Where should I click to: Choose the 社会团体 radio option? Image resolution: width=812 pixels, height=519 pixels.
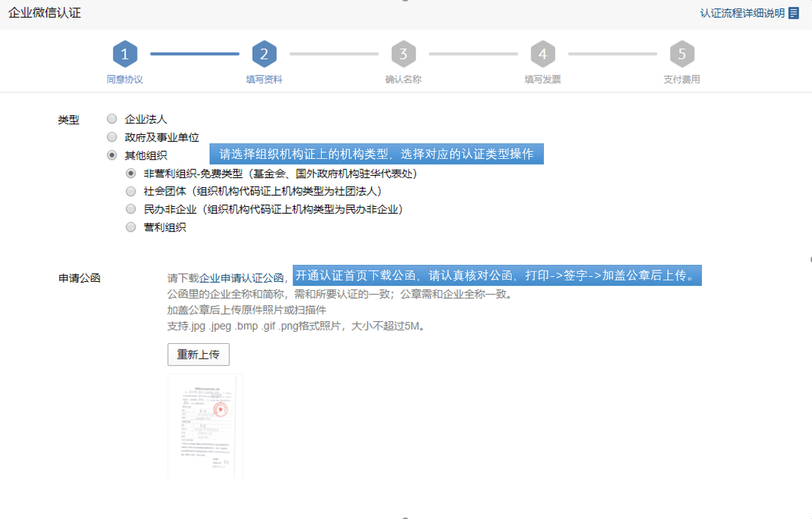(131, 191)
